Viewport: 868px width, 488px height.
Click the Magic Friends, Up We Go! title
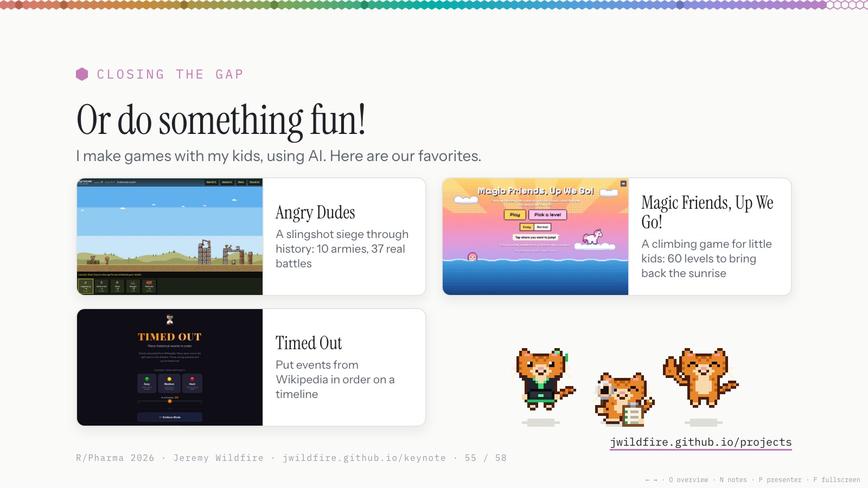point(707,212)
